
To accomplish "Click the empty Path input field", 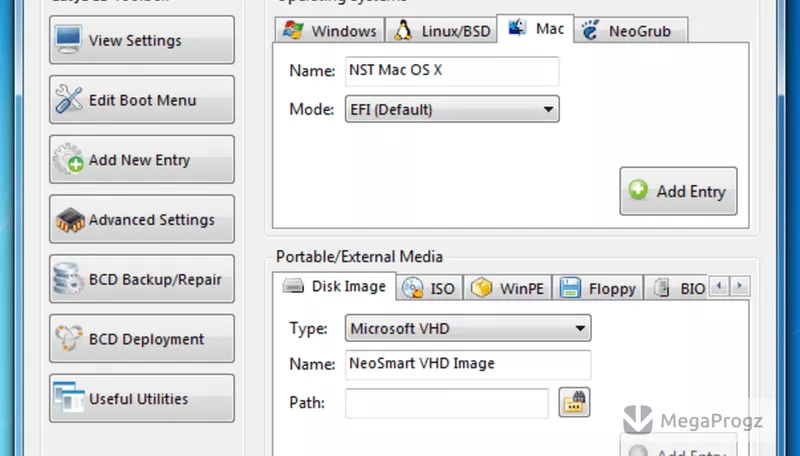I will 447,403.
